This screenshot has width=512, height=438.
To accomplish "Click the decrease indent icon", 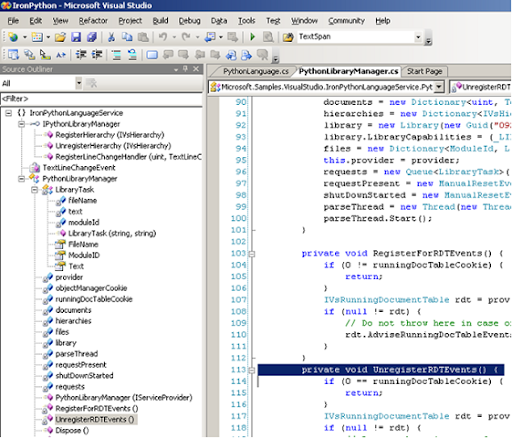I will 81,54.
